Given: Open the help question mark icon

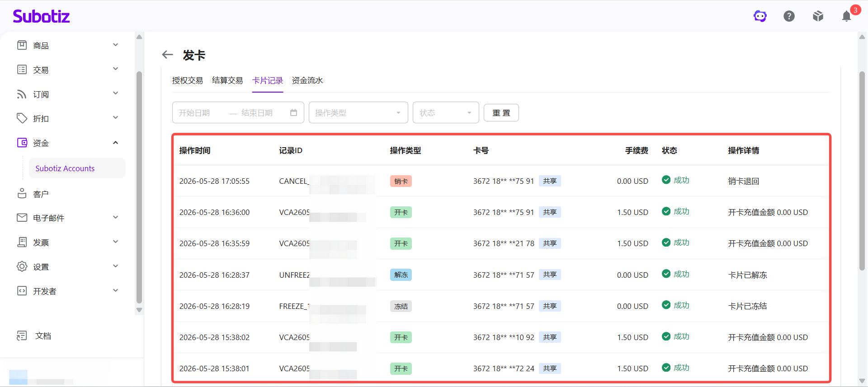Looking at the screenshot, I should [789, 16].
